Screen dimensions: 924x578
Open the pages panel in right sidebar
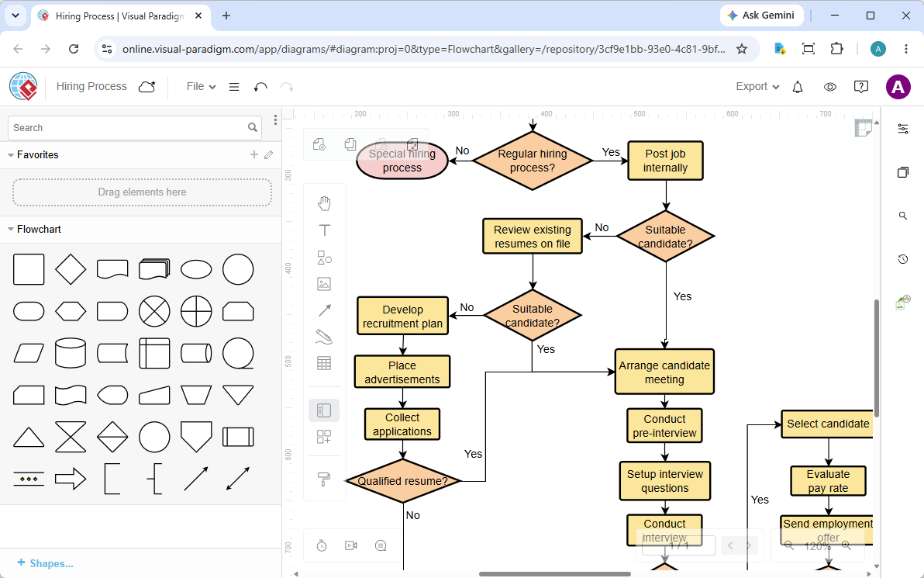(x=903, y=172)
